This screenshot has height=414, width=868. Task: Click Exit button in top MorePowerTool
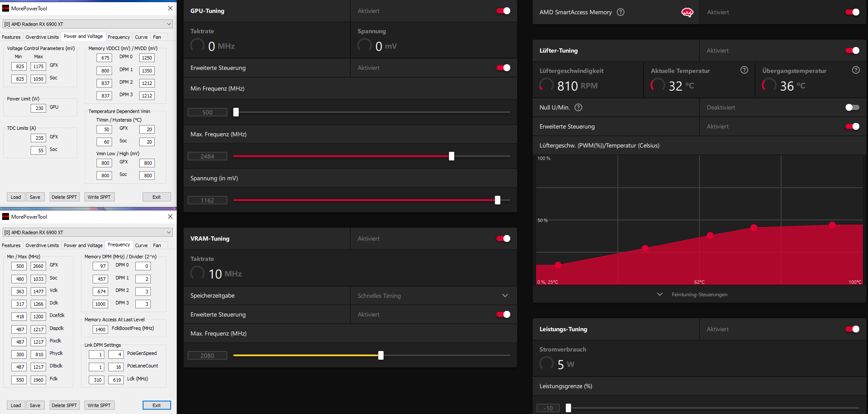(156, 197)
